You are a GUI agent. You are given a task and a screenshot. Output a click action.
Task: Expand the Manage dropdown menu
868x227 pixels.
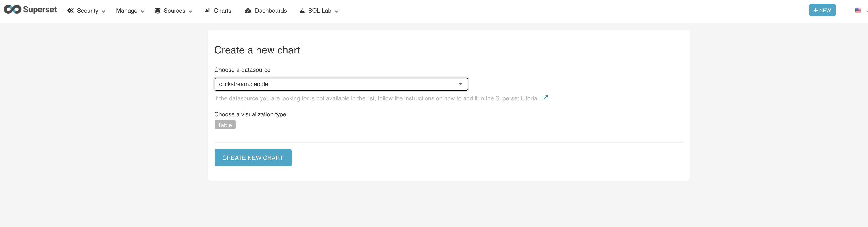tap(130, 11)
